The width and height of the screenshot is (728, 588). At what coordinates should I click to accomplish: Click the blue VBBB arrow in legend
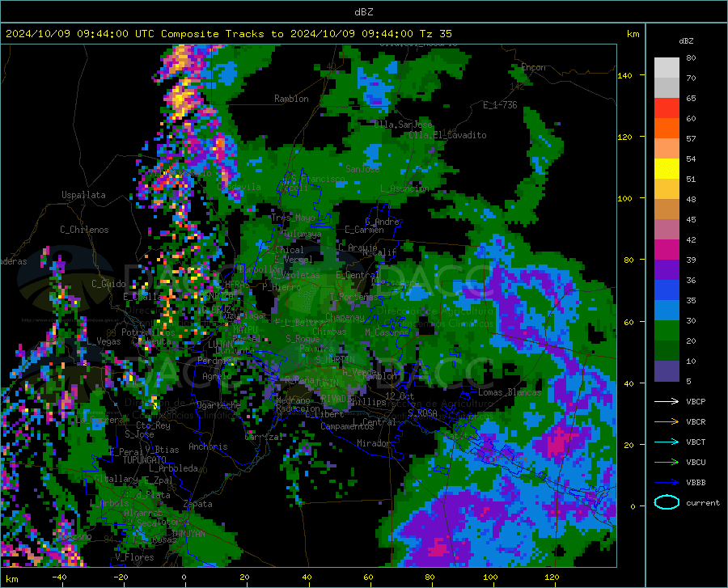coord(667,483)
